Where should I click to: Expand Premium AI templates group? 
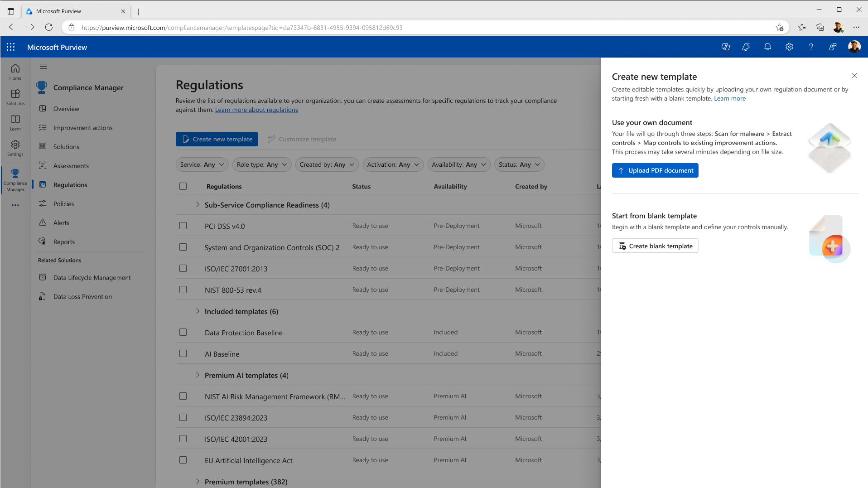[198, 375]
